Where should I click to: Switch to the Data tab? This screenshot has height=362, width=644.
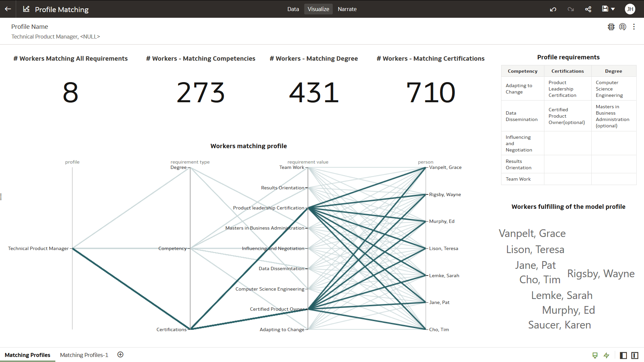point(293,9)
